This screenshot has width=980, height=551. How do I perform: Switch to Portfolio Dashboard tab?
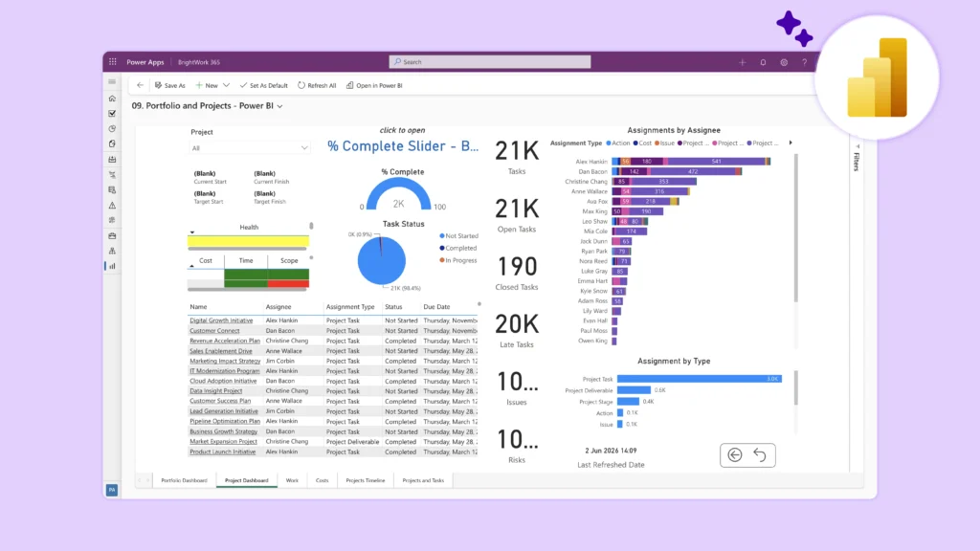tap(184, 480)
